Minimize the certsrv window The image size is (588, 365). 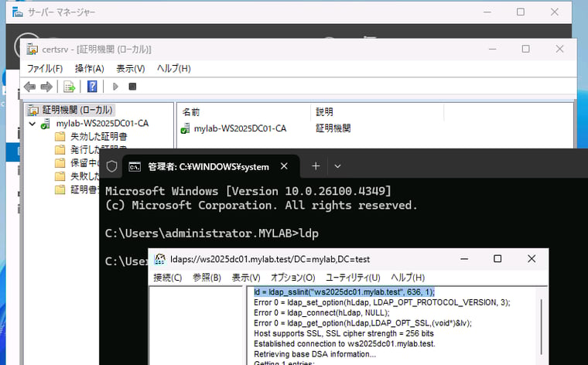[x=492, y=49]
